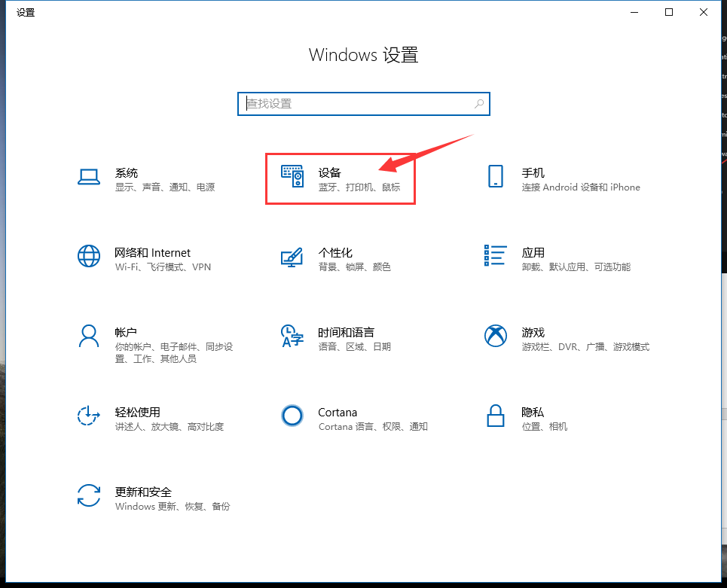Image resolution: width=727 pixels, height=588 pixels.
Task: Select the 应用 heading
Action: [533, 252]
